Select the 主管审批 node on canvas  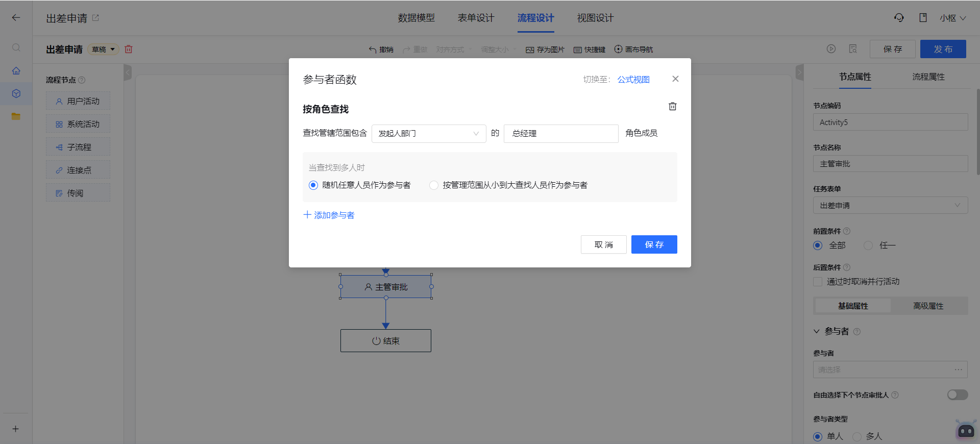[386, 287]
